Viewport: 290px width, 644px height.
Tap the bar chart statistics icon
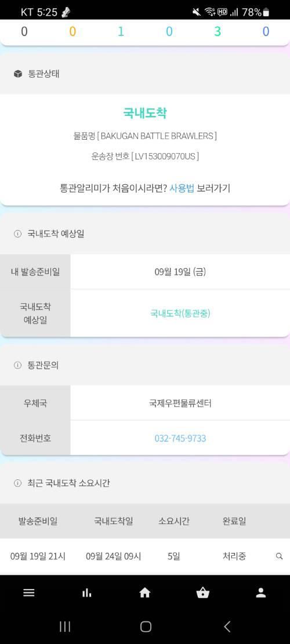click(86, 592)
